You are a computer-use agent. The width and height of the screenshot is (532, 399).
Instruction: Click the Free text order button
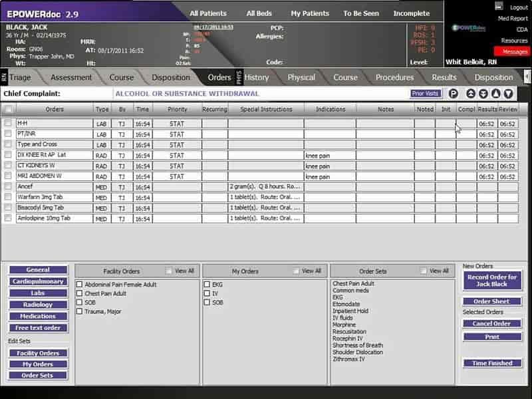click(38, 328)
